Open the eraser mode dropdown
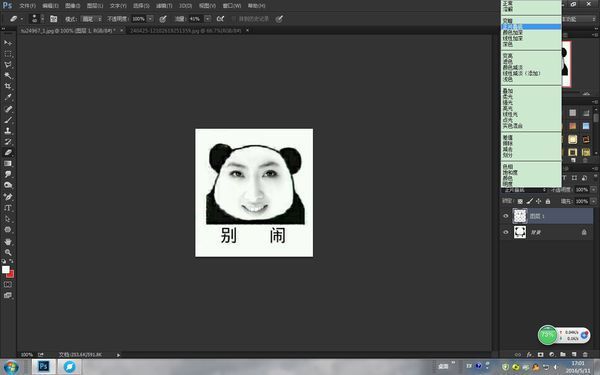 pos(91,18)
